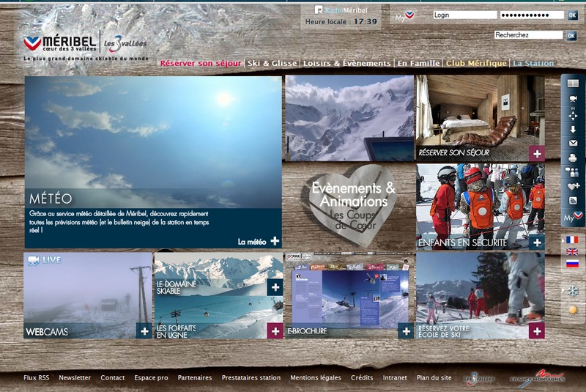Click the France Montagnes footer logo

pos(537,378)
